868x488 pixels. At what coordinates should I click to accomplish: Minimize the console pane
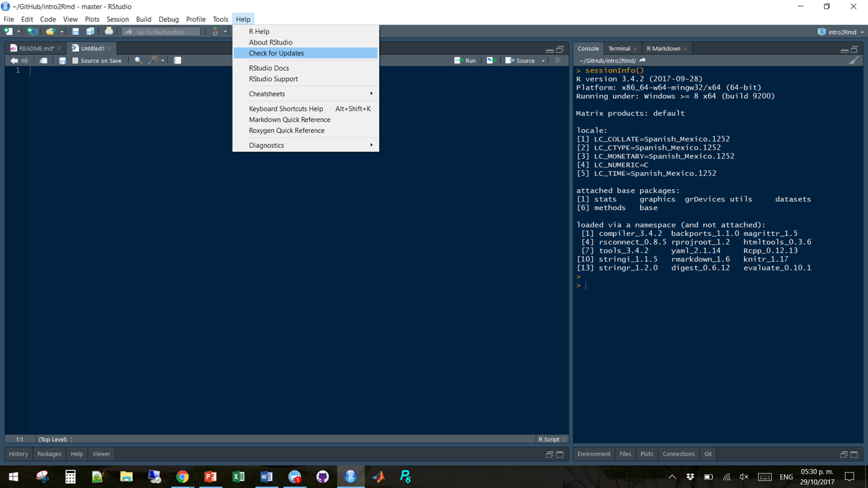844,49
